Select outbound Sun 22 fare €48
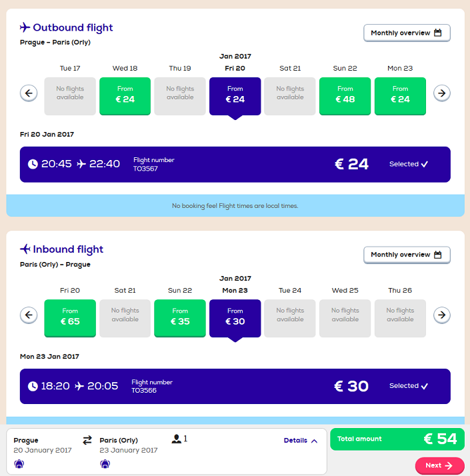470x476 pixels. click(x=345, y=96)
